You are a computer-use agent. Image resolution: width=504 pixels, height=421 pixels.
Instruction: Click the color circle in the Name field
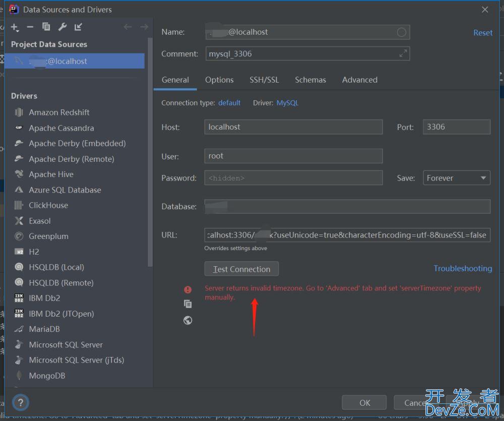pos(402,32)
